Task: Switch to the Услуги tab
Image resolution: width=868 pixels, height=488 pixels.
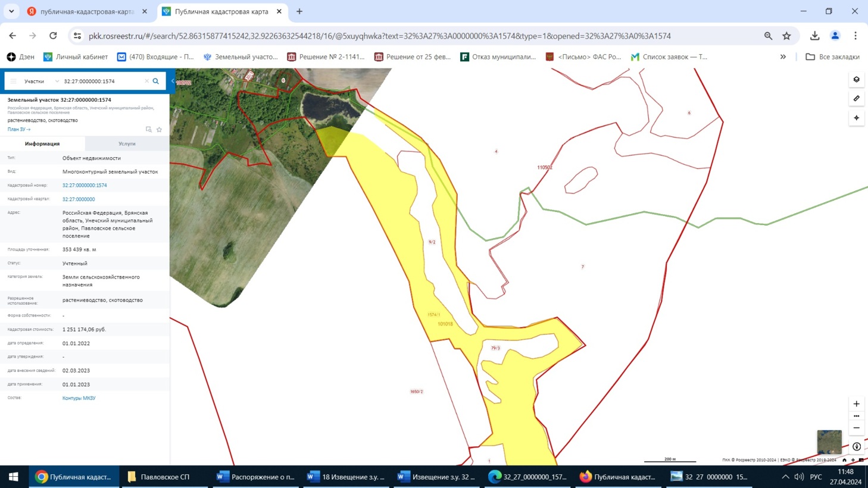Action: (x=127, y=143)
